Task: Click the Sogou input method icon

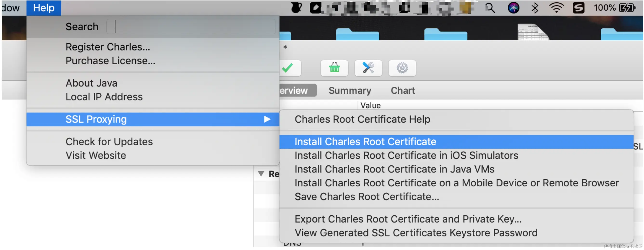Action: click(578, 8)
